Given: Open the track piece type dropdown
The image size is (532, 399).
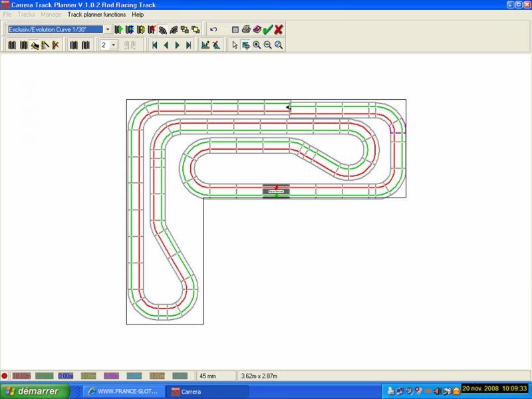Looking at the screenshot, I should coord(108,29).
